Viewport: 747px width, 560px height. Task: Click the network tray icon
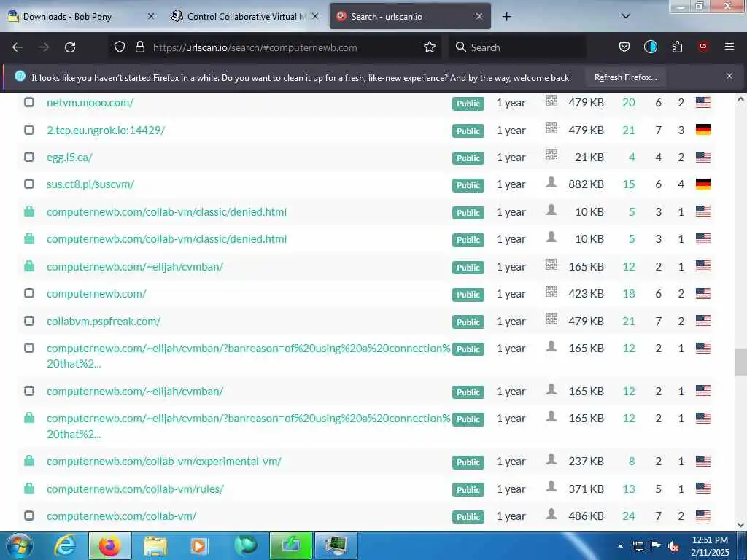[638, 547]
